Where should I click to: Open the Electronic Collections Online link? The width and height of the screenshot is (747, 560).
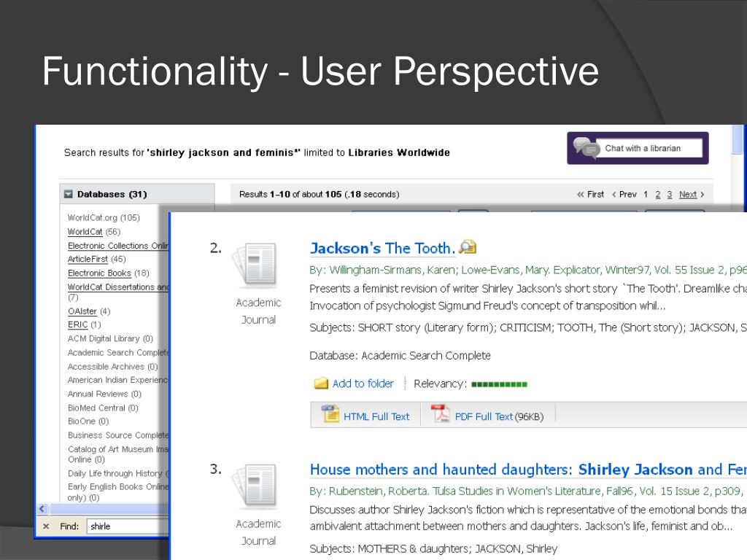pos(118,246)
